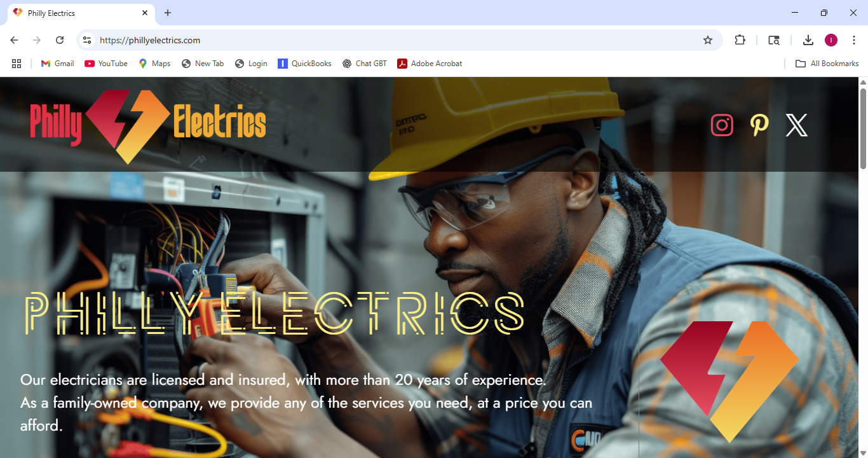Open the QuickBooks bookmark
The height and width of the screenshot is (458, 868).
[304, 64]
